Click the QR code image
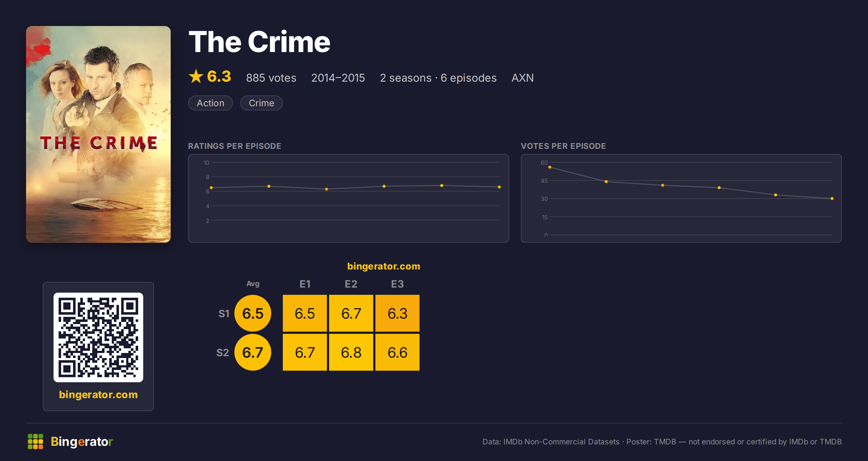Viewport: 868px width, 461px height. click(x=98, y=337)
